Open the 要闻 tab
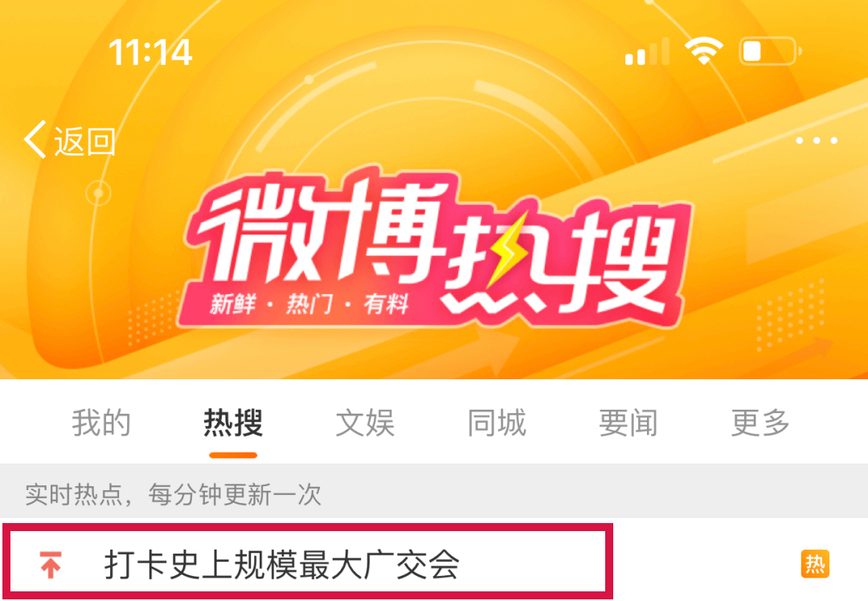 628,423
